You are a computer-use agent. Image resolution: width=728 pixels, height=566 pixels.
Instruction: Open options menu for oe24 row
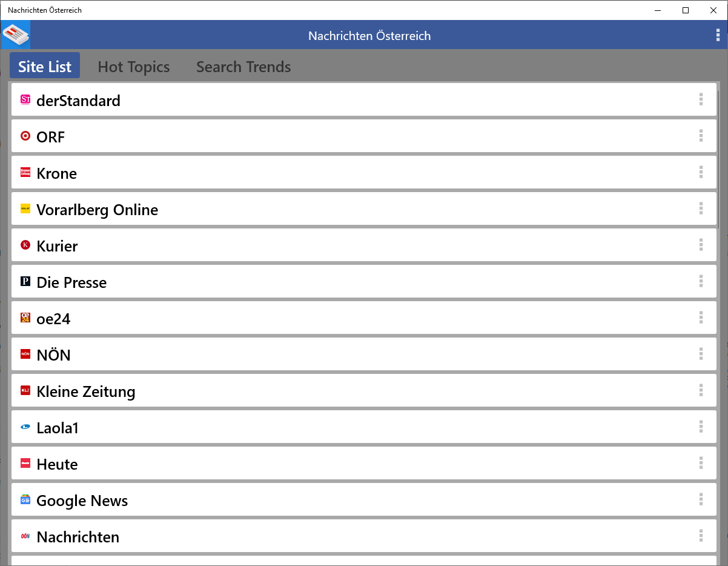[x=701, y=318]
